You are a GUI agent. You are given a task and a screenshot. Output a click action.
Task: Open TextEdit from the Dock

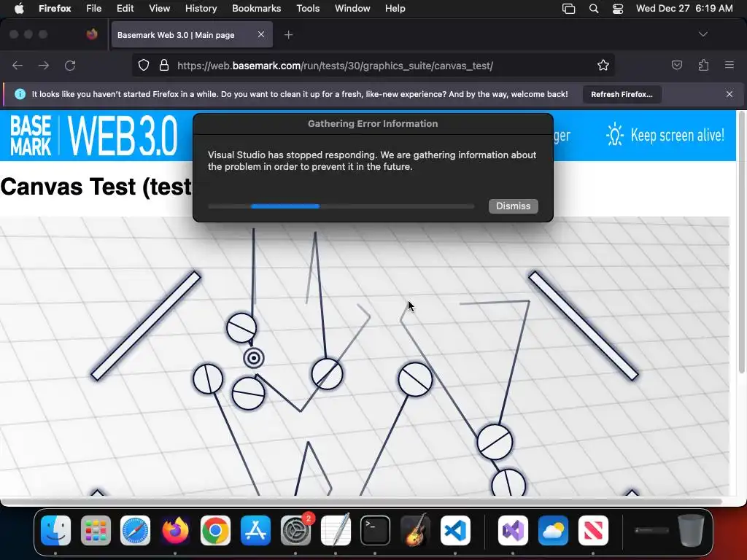tap(336, 531)
